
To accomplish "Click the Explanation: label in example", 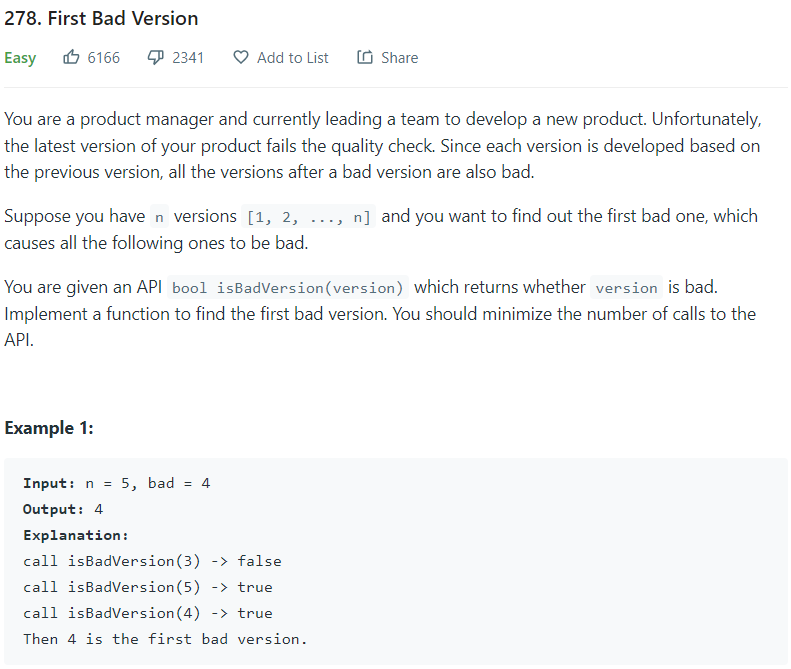I will pyautogui.click(x=76, y=535).
